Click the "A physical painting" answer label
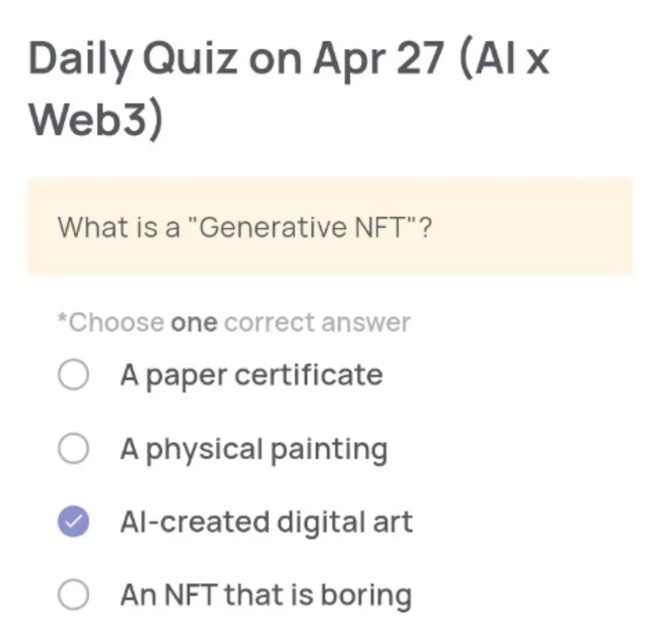657x644 pixels. tap(254, 448)
